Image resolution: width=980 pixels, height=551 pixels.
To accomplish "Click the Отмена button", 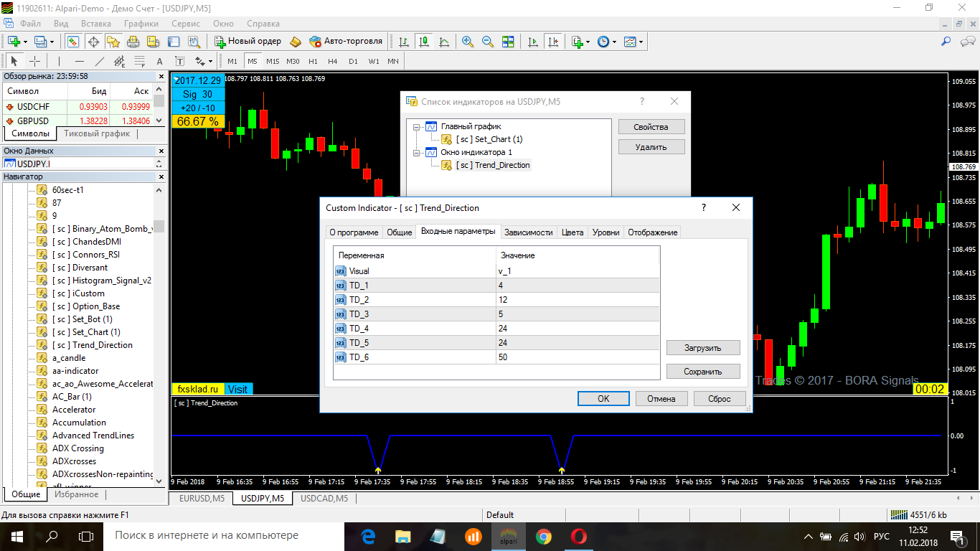I will pyautogui.click(x=661, y=399).
